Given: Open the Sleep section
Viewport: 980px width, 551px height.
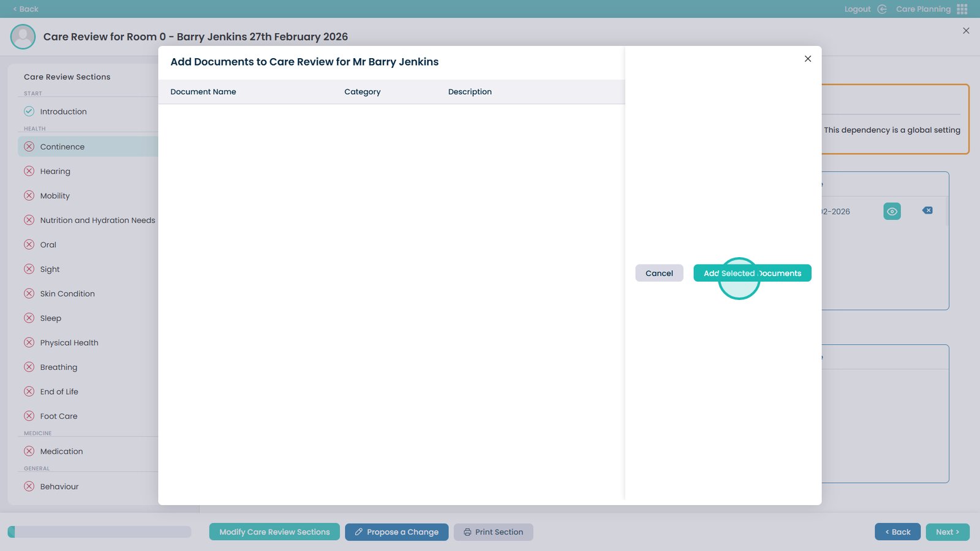Looking at the screenshot, I should (x=51, y=318).
